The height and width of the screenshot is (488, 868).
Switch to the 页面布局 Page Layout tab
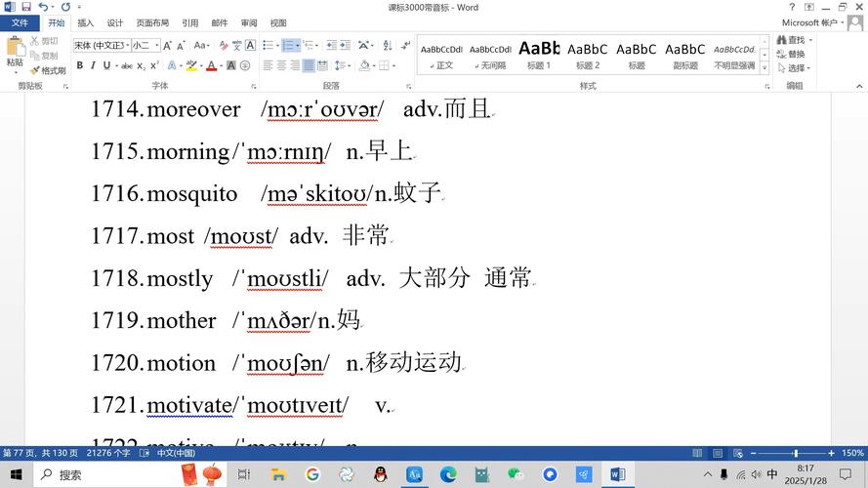click(152, 22)
